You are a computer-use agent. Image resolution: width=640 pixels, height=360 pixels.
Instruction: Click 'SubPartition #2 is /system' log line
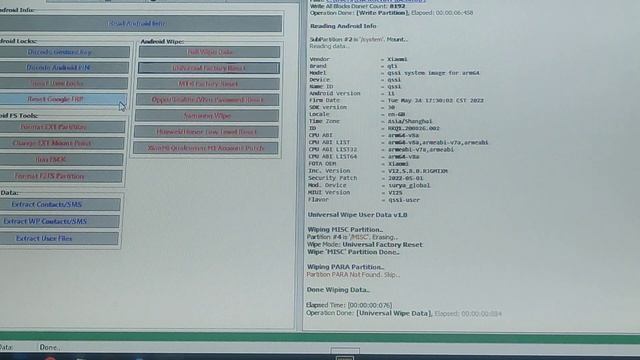[358, 39]
